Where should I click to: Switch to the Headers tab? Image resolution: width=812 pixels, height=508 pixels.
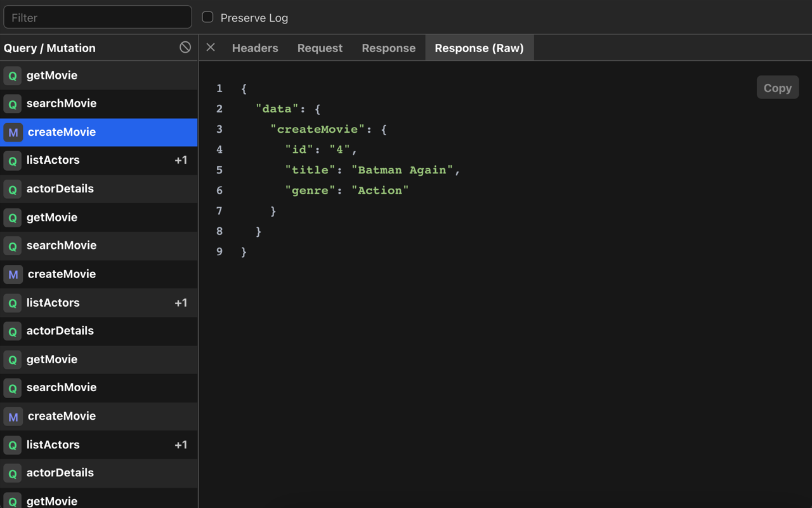click(255, 48)
